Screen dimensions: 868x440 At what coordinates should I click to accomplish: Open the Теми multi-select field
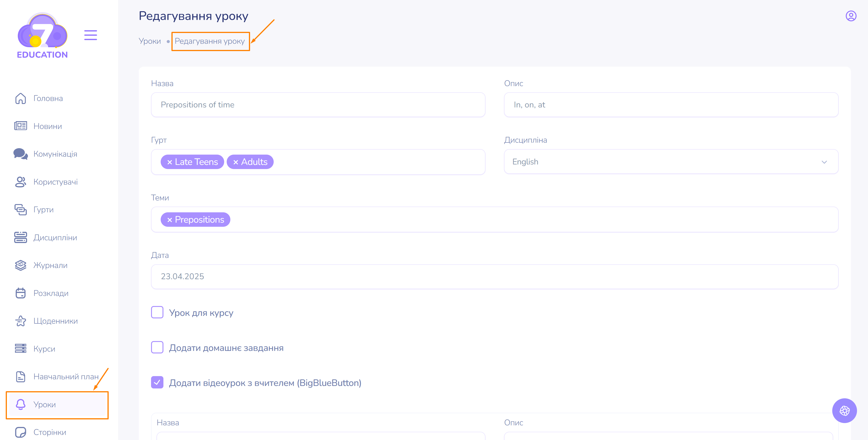click(495, 219)
